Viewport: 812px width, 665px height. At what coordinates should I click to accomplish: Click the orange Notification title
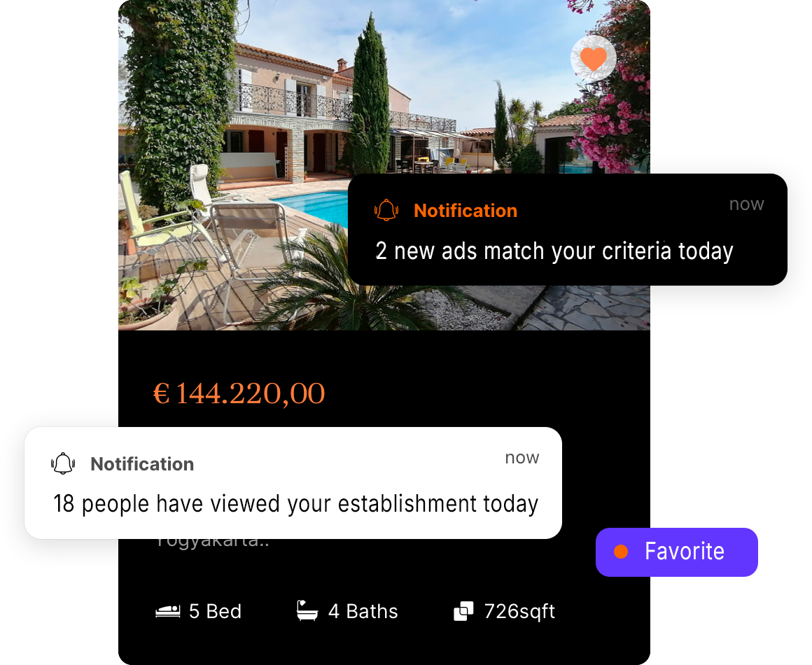coord(465,210)
